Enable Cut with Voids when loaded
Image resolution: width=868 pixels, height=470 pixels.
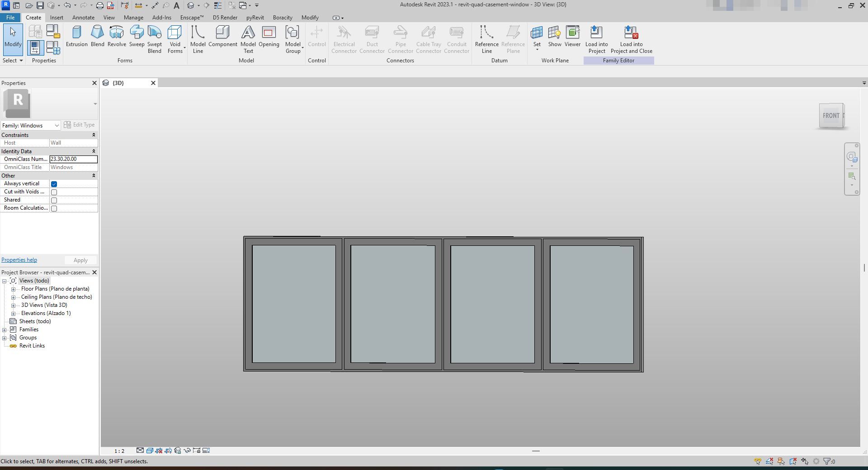54,192
